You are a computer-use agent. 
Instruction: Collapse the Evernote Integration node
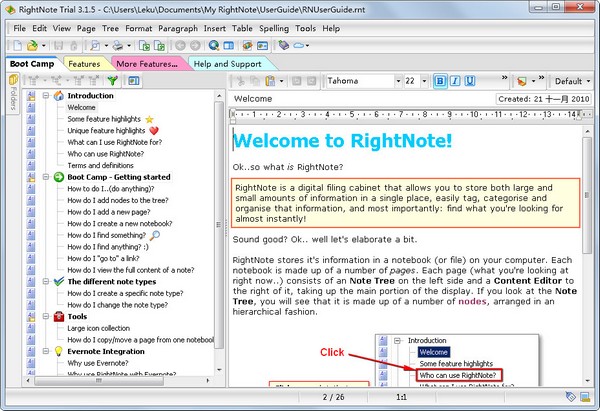point(46,351)
